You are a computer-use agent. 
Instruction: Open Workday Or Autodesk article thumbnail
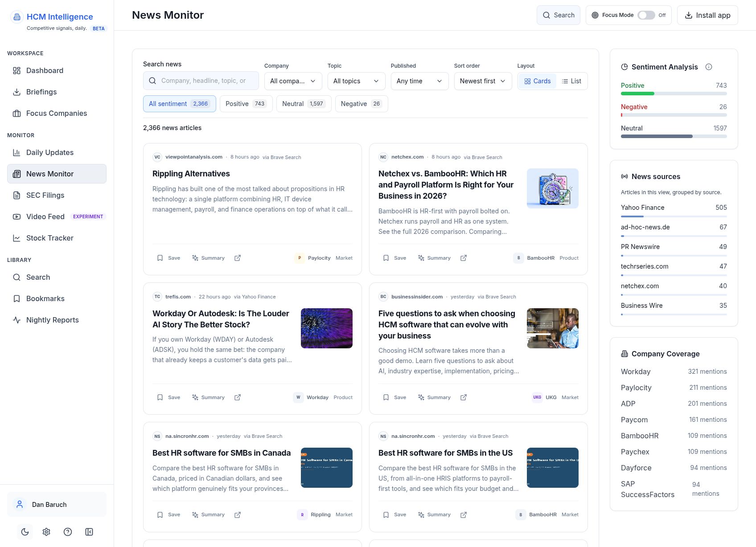tap(327, 328)
